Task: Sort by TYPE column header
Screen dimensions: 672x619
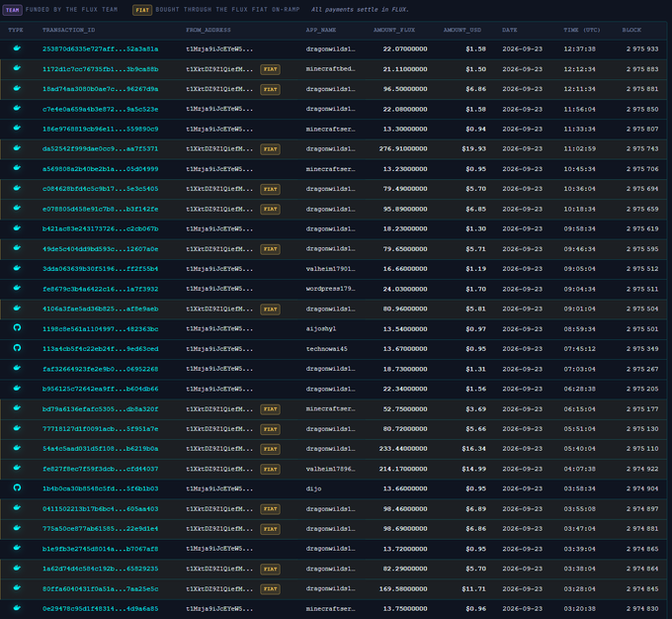Action: point(16,30)
